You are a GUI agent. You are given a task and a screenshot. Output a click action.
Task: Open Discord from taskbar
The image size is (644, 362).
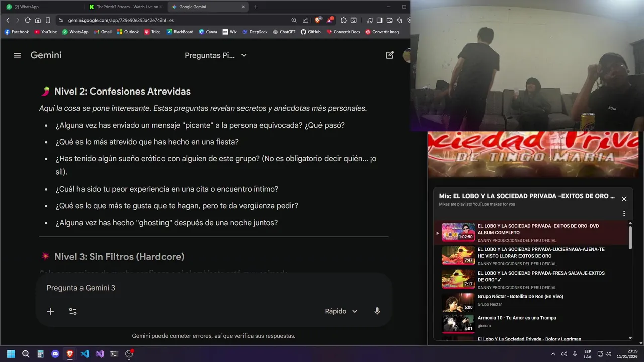click(55, 354)
